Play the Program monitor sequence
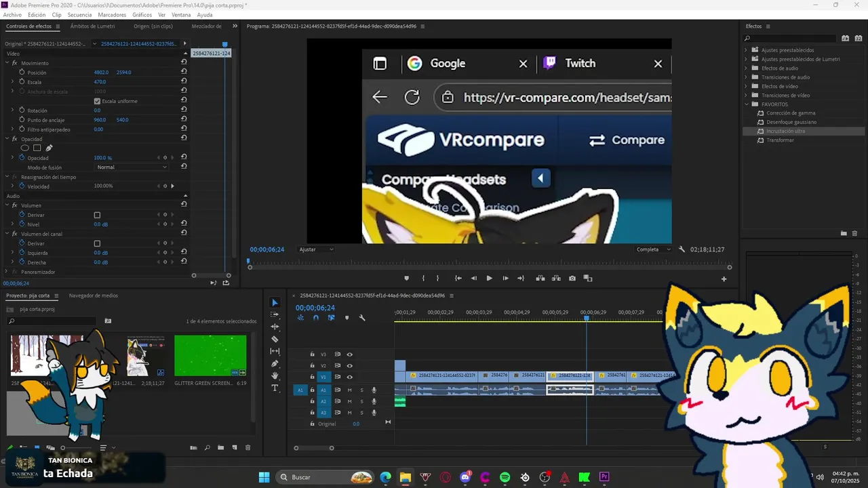The image size is (868, 488). tap(489, 278)
